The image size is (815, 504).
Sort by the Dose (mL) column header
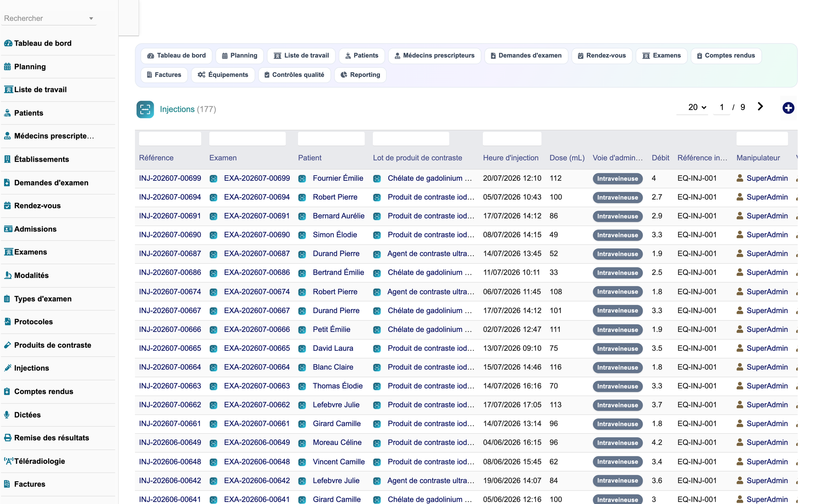pyautogui.click(x=567, y=158)
